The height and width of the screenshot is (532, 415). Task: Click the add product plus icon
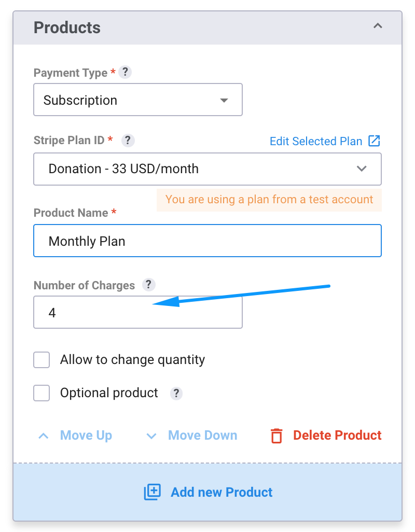coord(153,492)
